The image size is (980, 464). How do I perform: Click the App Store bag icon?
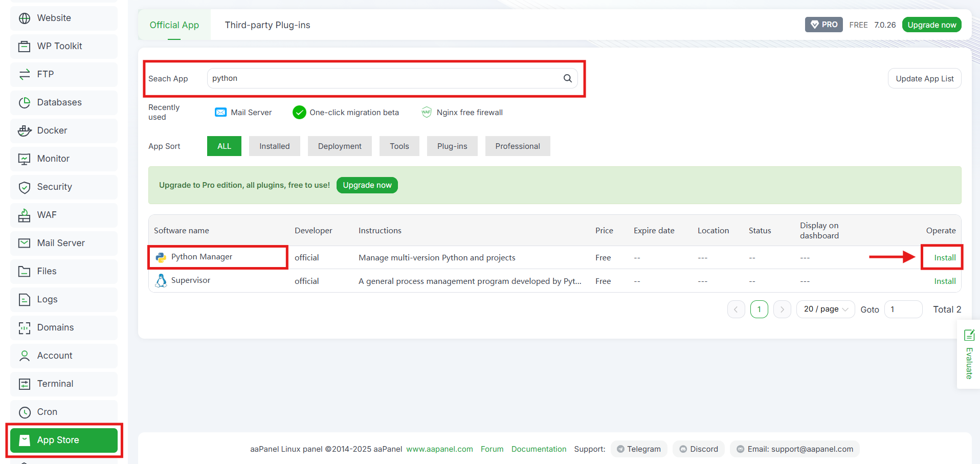(x=25, y=440)
